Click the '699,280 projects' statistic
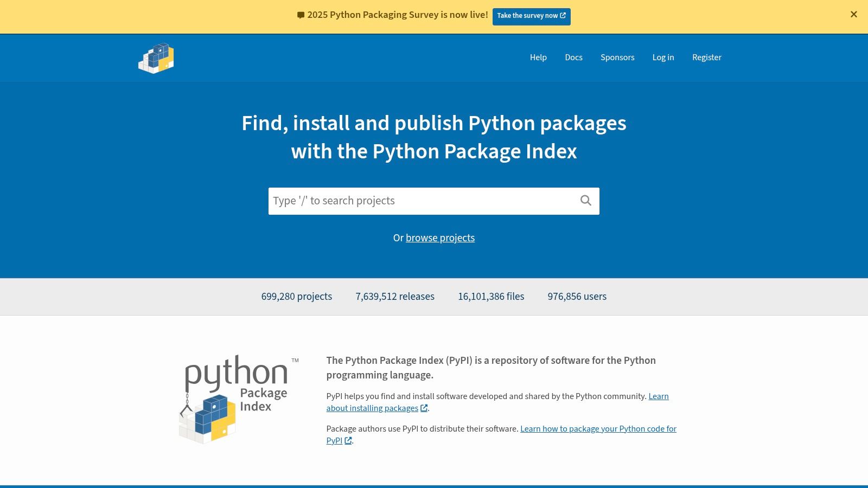Image resolution: width=868 pixels, height=488 pixels. 296,297
